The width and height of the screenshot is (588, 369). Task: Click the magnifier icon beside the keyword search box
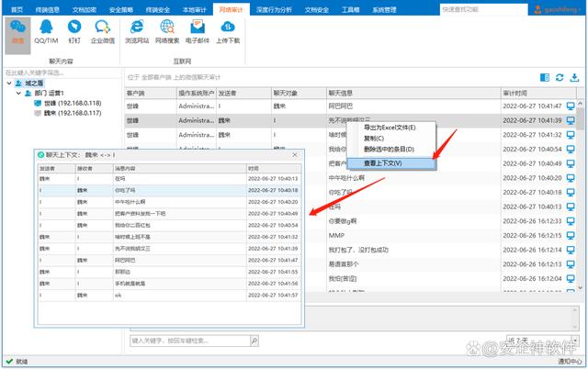tap(254, 341)
